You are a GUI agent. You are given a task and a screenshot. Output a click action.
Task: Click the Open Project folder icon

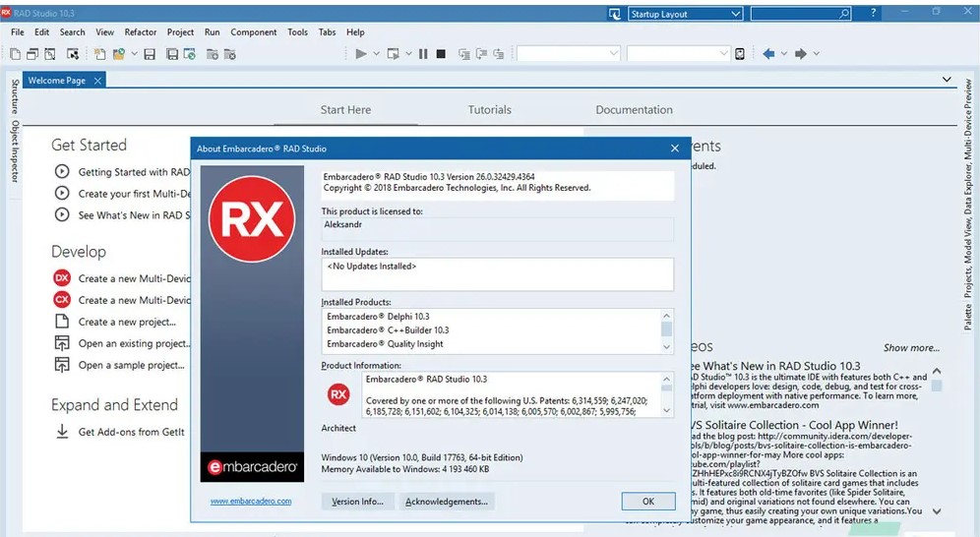tap(119, 54)
